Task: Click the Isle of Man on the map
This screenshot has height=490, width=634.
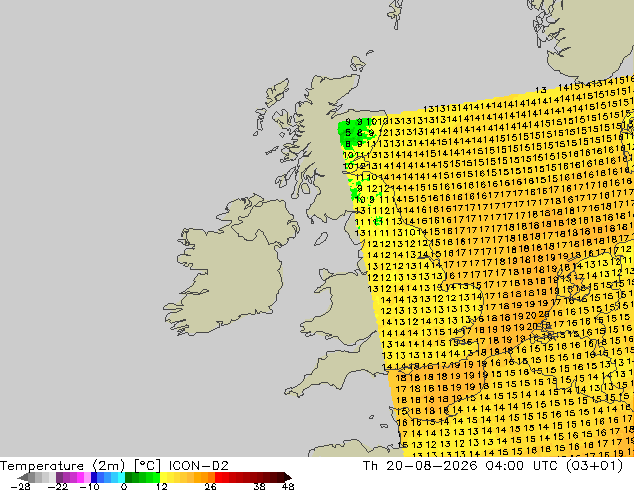Action: point(321,239)
